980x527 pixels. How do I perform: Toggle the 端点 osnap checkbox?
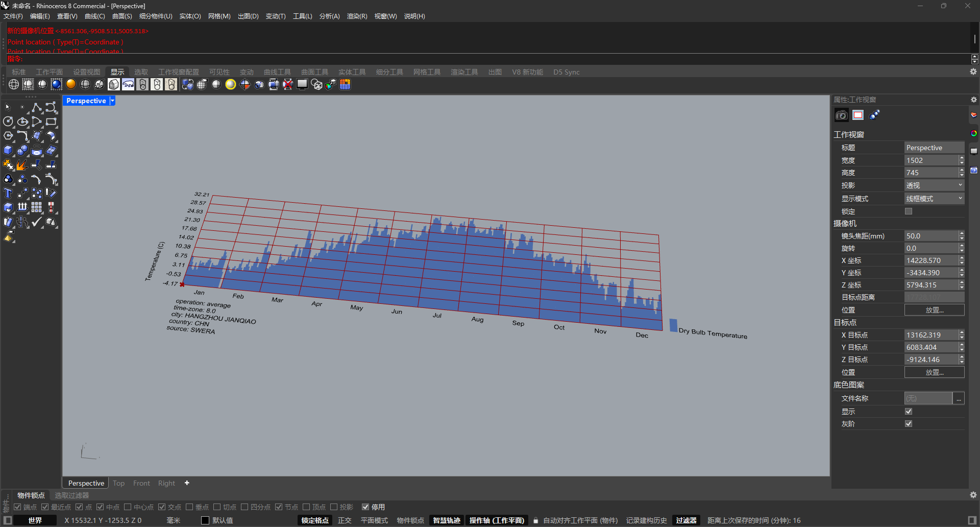(18, 507)
